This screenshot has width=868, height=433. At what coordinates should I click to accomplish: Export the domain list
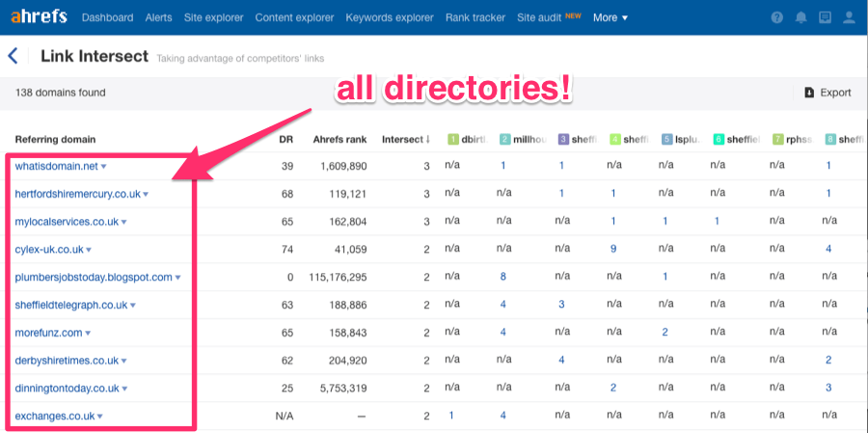tap(827, 93)
